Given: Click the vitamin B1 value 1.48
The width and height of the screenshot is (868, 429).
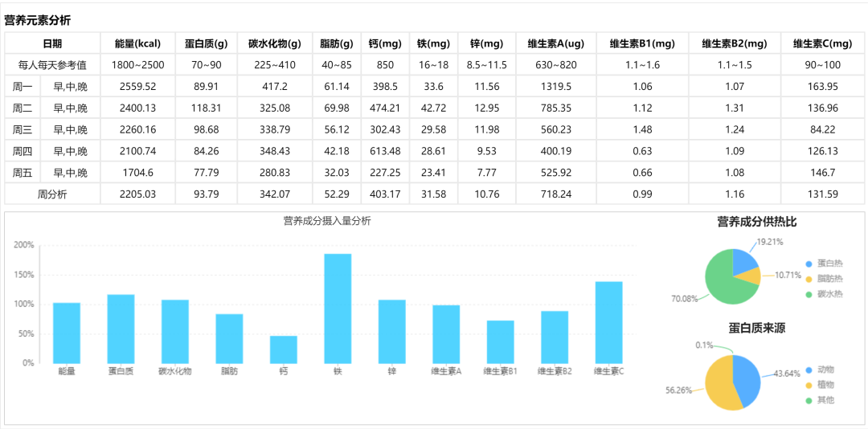Looking at the screenshot, I should point(645,130).
